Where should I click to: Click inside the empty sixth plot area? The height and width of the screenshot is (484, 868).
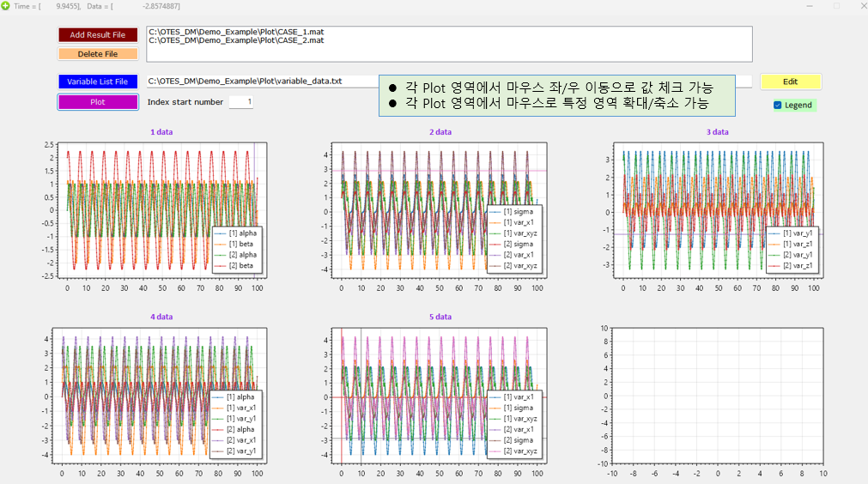[718, 396]
